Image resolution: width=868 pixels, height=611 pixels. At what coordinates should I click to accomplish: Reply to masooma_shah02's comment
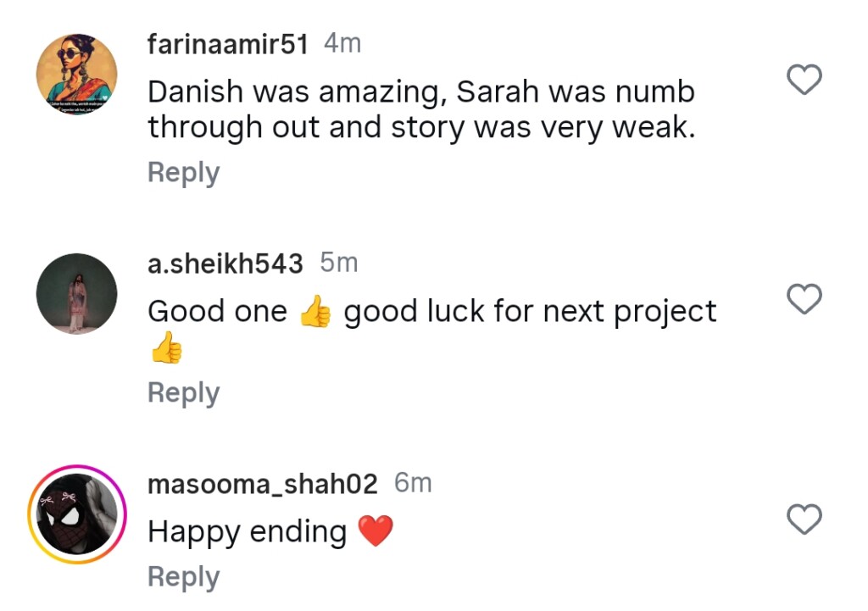click(x=183, y=577)
